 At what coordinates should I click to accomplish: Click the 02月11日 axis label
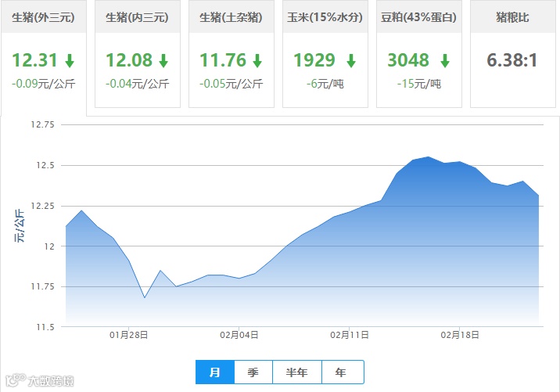point(350,335)
